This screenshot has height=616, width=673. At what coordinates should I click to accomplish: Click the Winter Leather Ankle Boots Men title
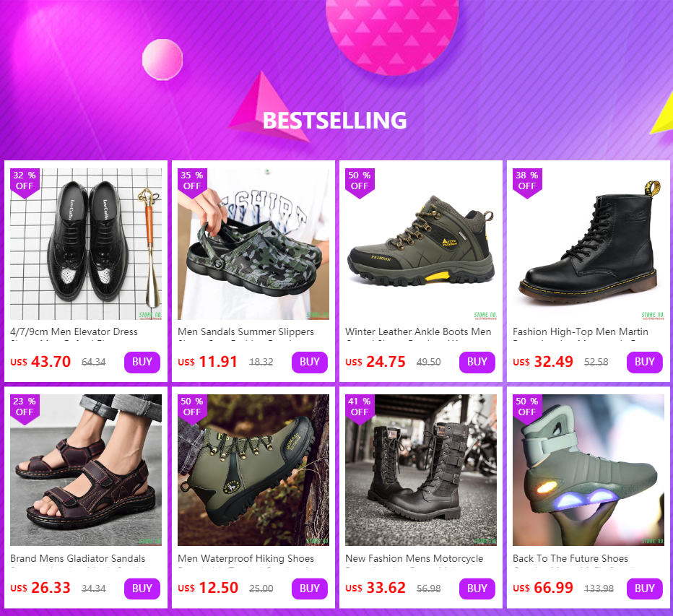pyautogui.click(x=418, y=331)
